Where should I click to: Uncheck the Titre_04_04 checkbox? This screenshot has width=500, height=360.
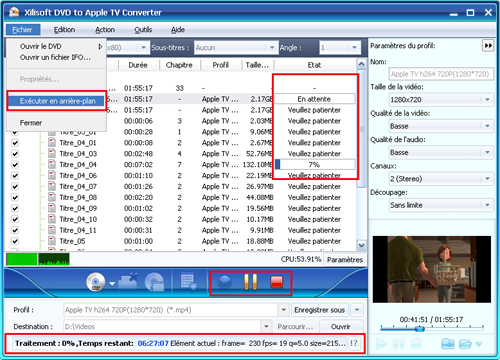[15, 165]
